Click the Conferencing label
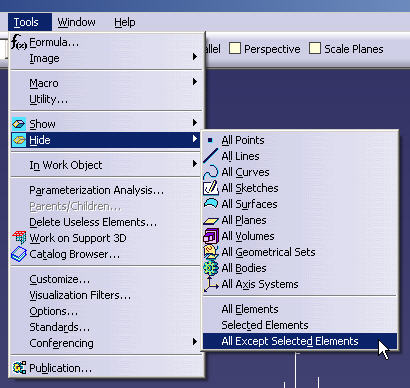Screen dimensions: 410x388 pyautogui.click(x=61, y=343)
